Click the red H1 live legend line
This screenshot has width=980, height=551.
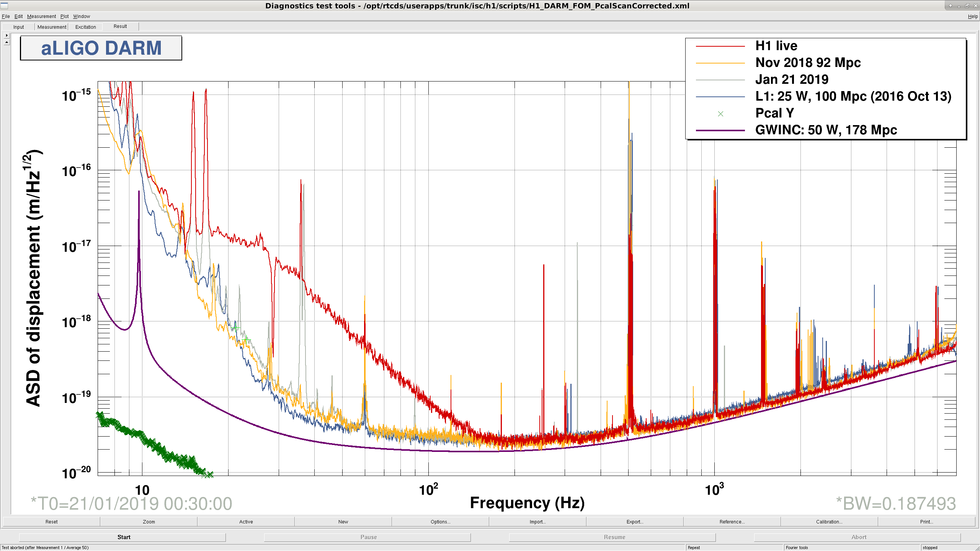click(x=720, y=46)
